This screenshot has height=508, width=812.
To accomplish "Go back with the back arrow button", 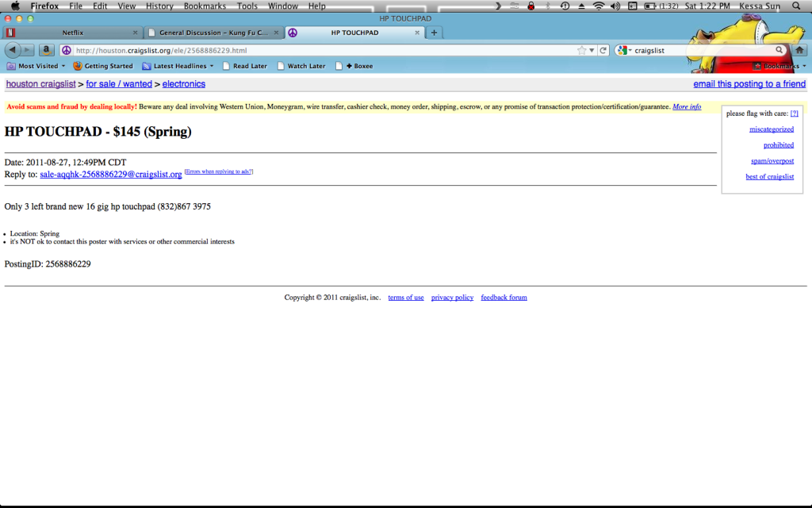I will coord(13,50).
